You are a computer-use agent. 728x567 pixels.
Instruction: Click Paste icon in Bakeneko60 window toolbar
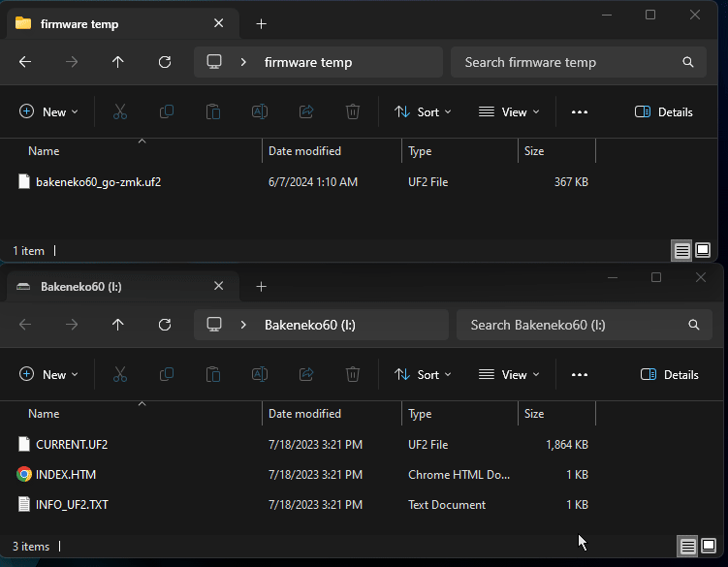[x=213, y=374]
